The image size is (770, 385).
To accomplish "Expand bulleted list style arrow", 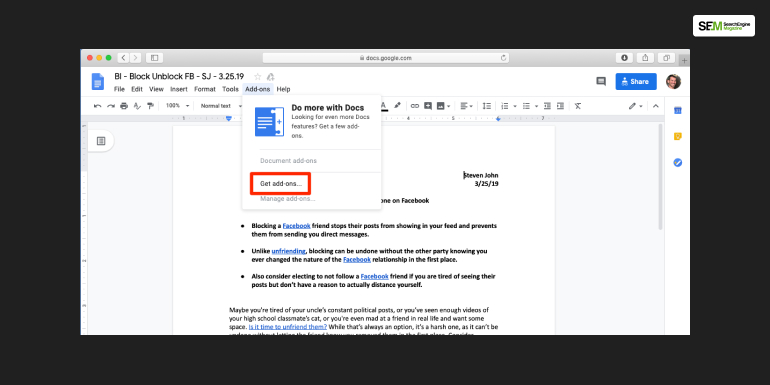I will 536,106.
